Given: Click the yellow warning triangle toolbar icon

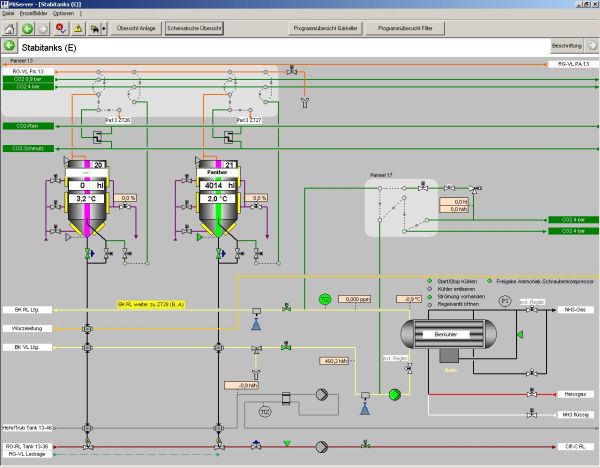Looking at the screenshot, I should (x=75, y=28).
